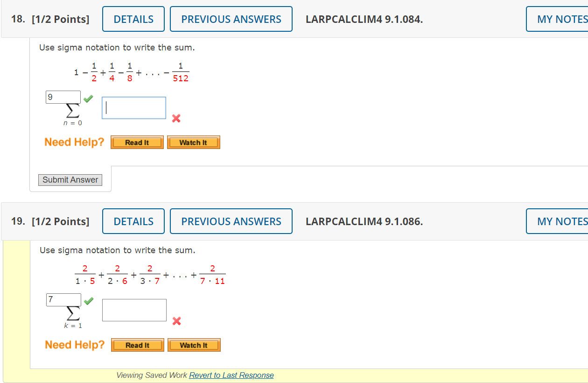The height and width of the screenshot is (383, 588).
Task: Click the upper-limit field showing 7
Action: coord(63,299)
